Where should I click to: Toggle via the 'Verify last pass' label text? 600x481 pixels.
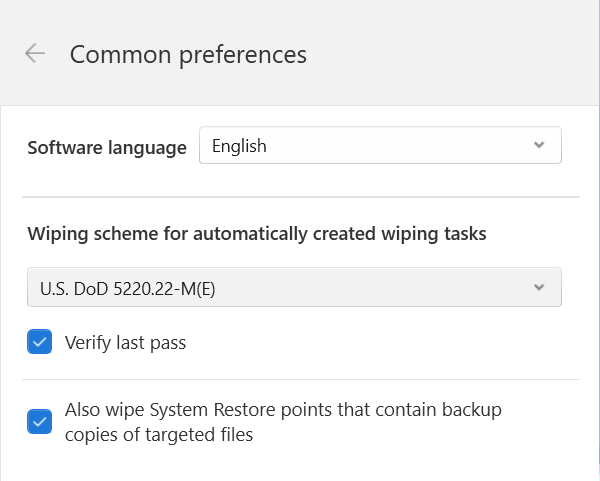tap(126, 342)
